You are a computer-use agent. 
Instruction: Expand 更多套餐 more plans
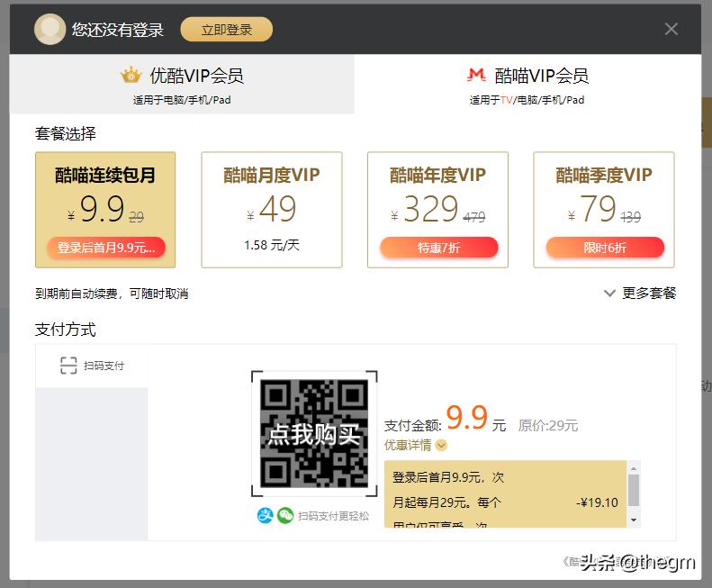640,293
